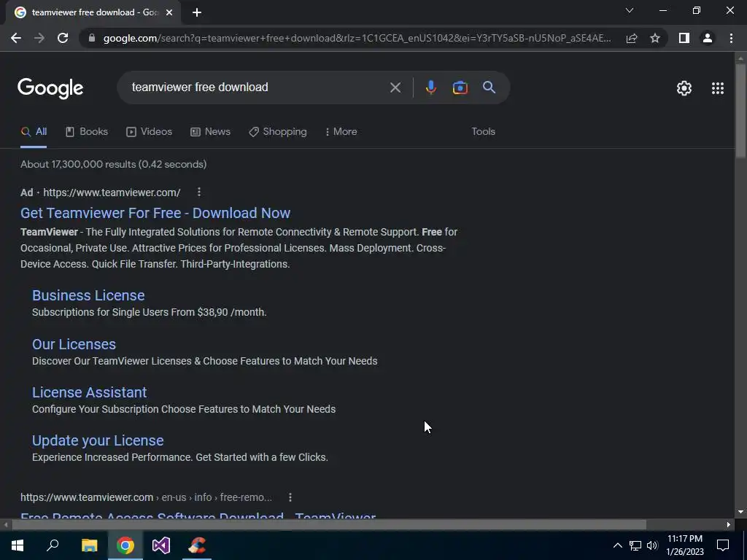Search by image with camera icon

coord(460,87)
